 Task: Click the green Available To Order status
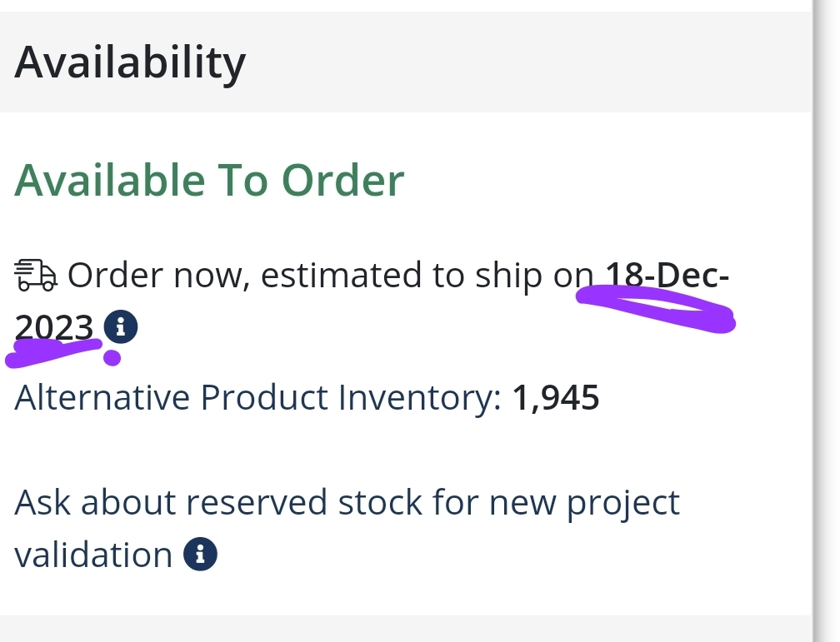pos(209,180)
